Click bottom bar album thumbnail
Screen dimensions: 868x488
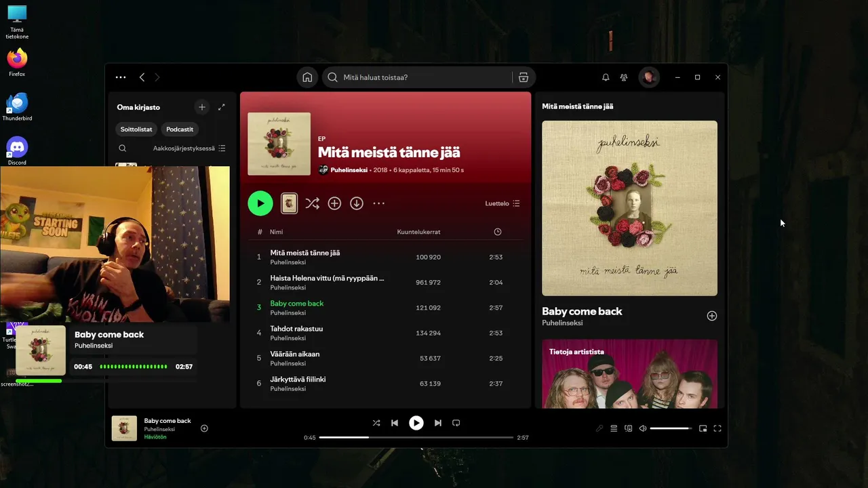tap(124, 428)
